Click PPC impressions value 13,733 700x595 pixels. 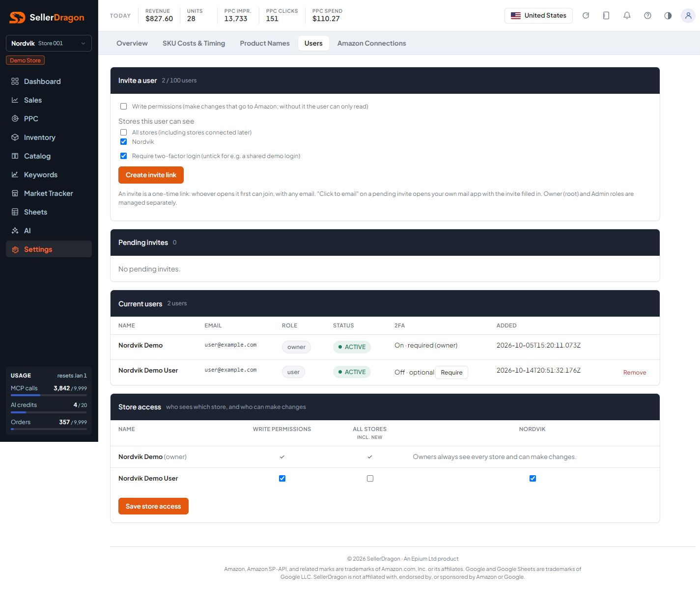point(236,19)
